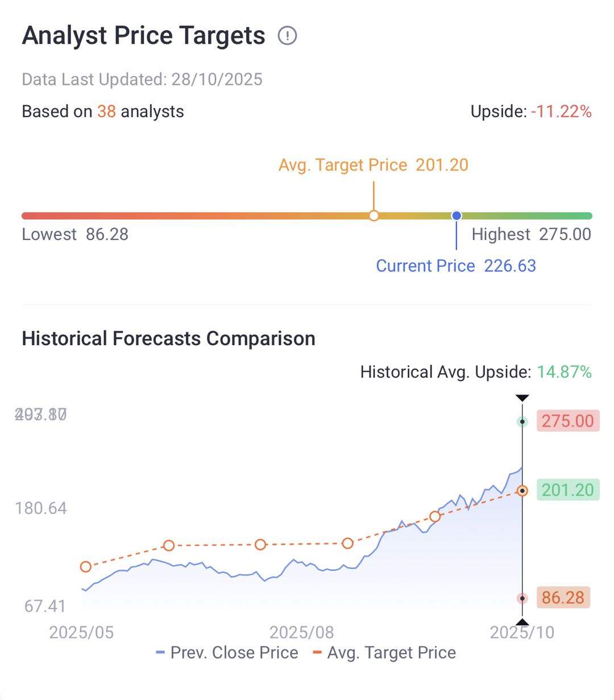Click the black triangle below the chart cursor line
614x700 pixels.
point(522,622)
